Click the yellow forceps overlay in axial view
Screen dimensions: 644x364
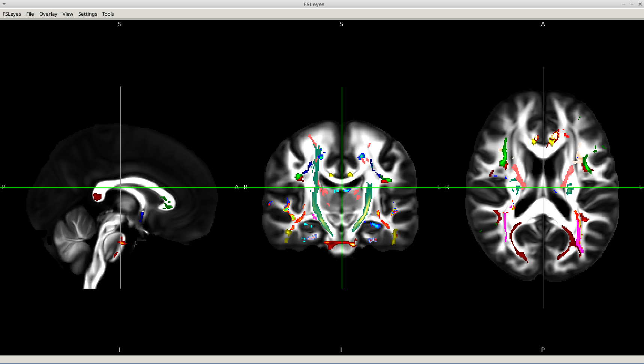click(552, 141)
